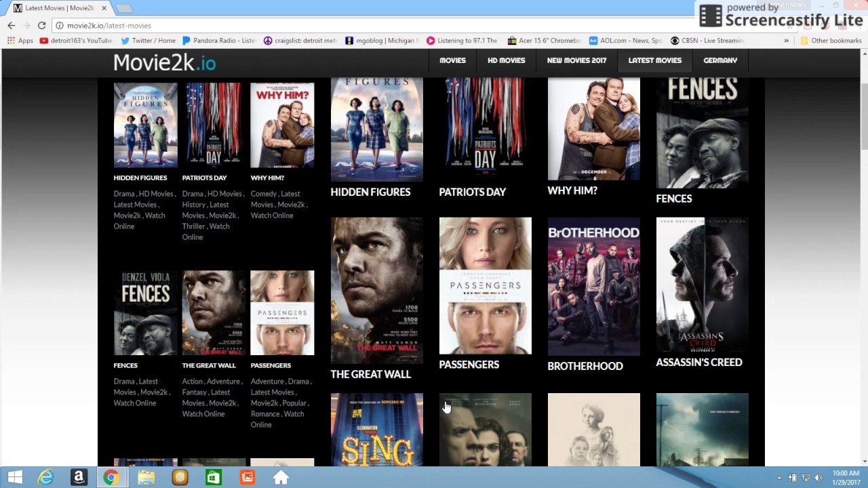Click large The Great Wall poster
Screen dimensions: 868x488
click(x=376, y=291)
